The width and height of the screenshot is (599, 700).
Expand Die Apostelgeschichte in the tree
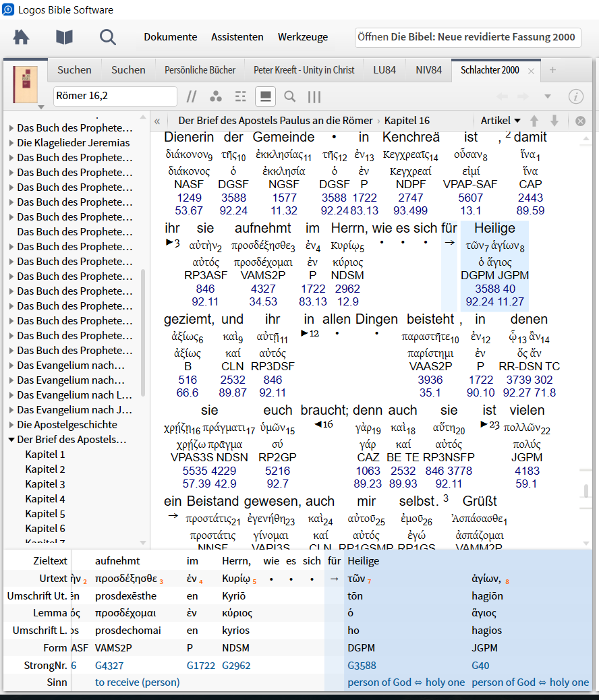coord(11,425)
